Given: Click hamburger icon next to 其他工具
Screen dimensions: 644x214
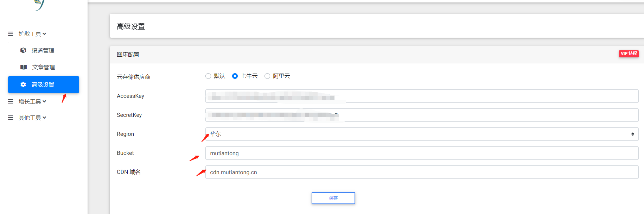Looking at the screenshot, I should pos(11,118).
